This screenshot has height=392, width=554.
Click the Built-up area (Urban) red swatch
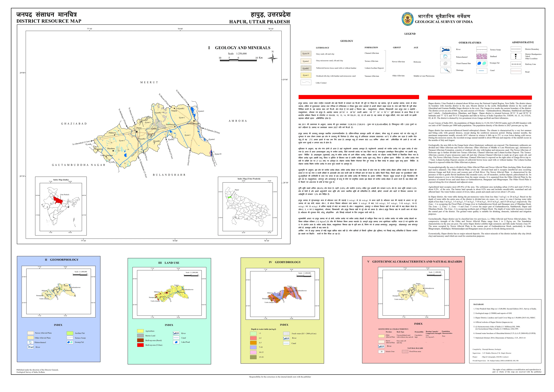click(x=141, y=345)
